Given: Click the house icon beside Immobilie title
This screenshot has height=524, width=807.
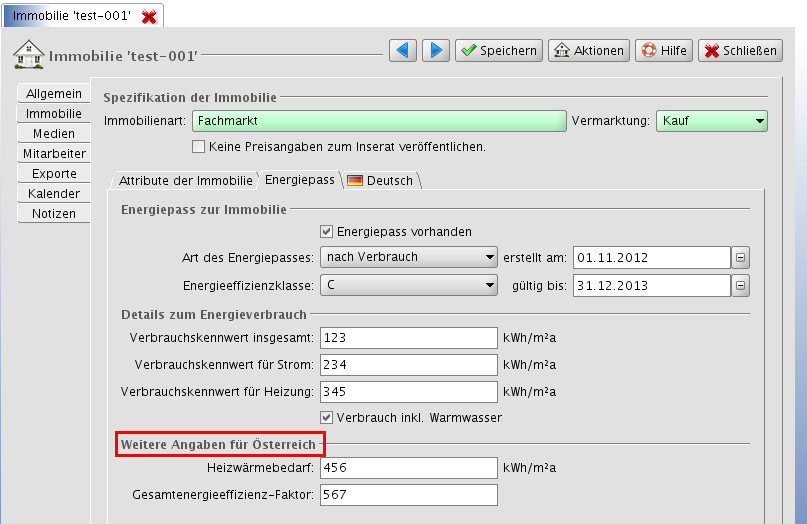Looking at the screenshot, I should point(28,53).
